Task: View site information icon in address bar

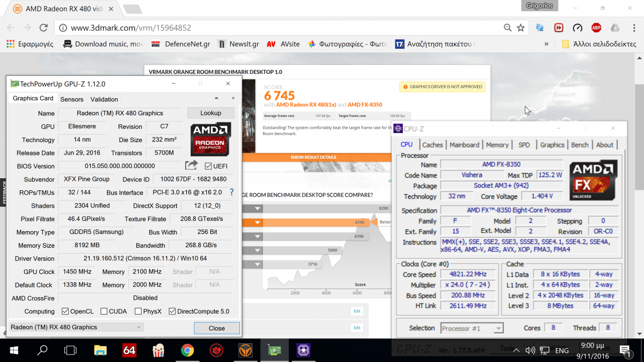Action: click(63, 28)
